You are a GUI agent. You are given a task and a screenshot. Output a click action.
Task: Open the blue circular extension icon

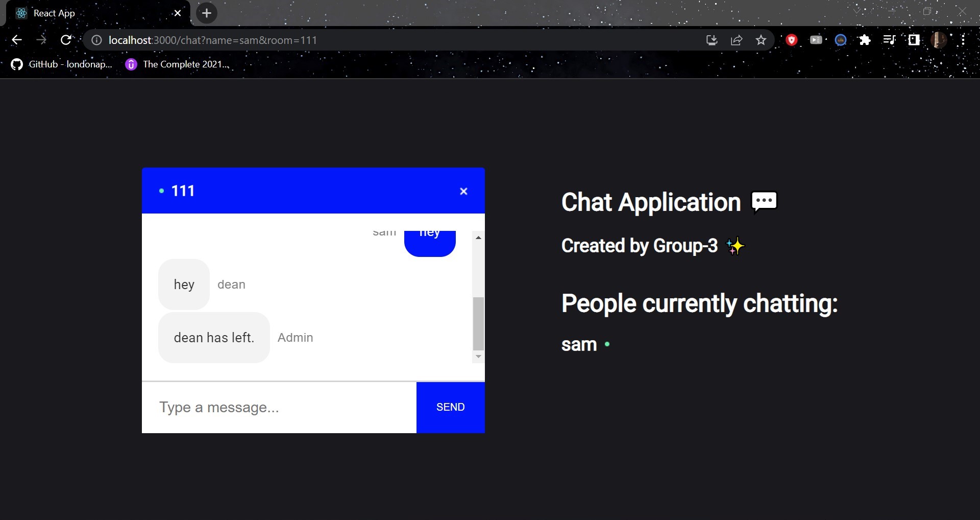click(841, 40)
